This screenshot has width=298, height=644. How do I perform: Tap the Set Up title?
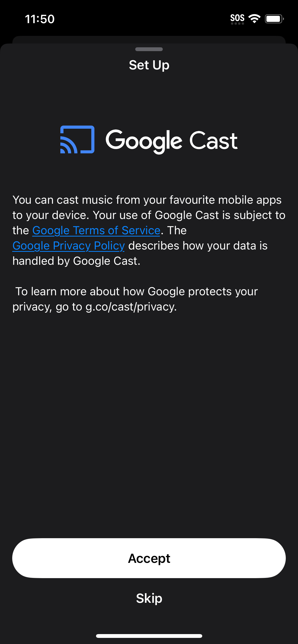[149, 65]
